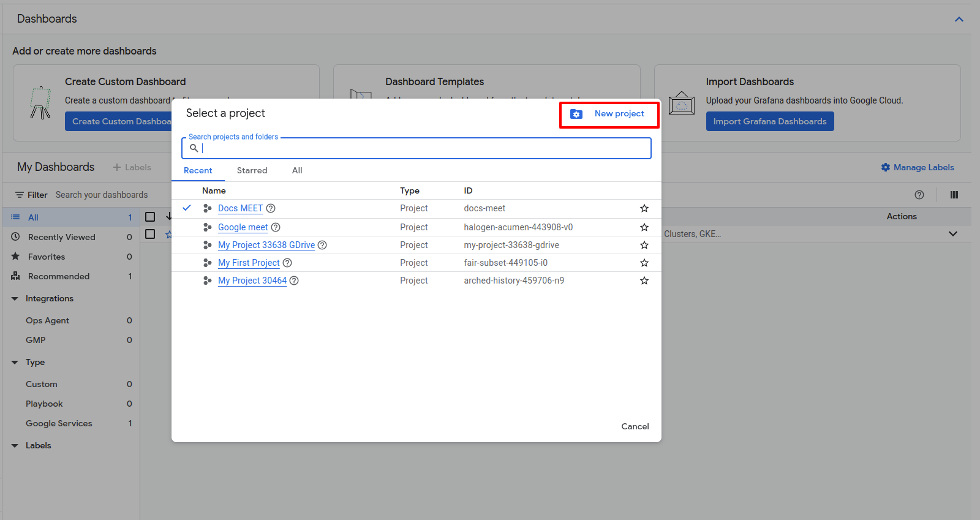Star the Docs MEET project
The width and height of the screenshot is (980, 520).
tap(644, 208)
